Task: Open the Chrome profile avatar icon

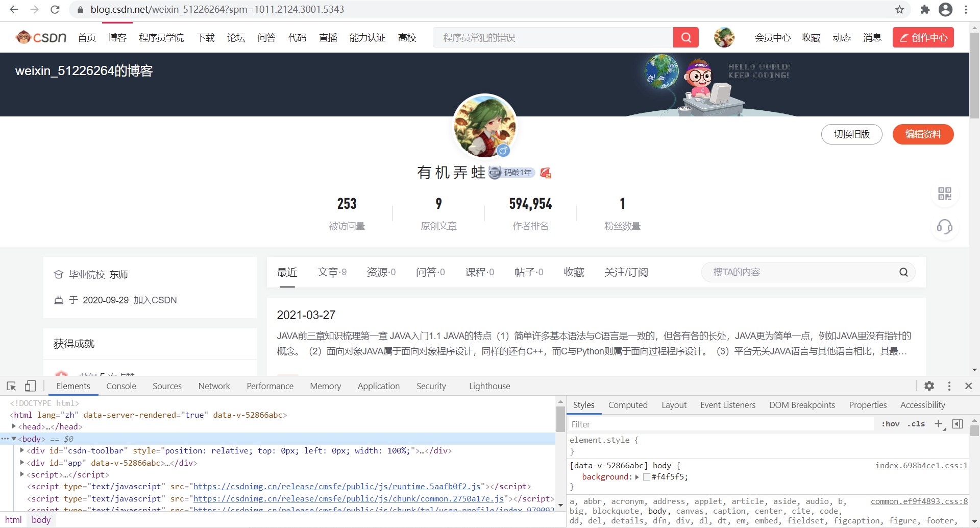Action: [946, 9]
